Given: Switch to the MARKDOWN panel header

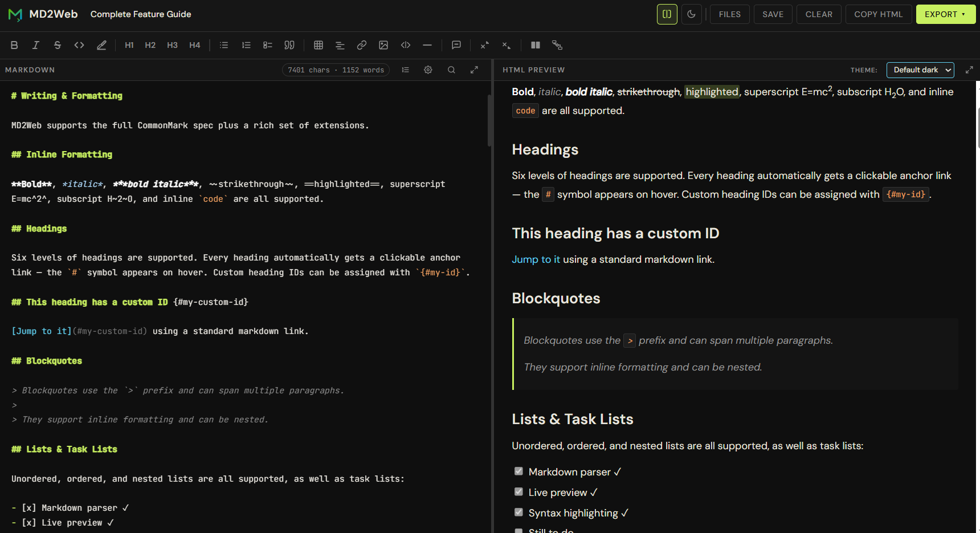Looking at the screenshot, I should point(30,70).
